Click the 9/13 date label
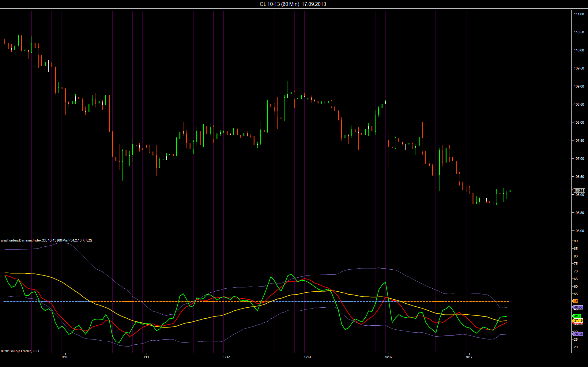Viewport: 588px width, 367px height. [307, 357]
